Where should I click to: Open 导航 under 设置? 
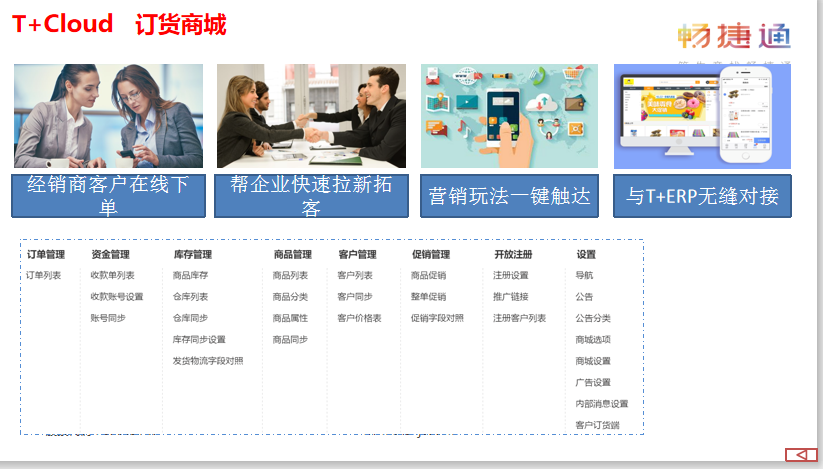click(x=584, y=275)
